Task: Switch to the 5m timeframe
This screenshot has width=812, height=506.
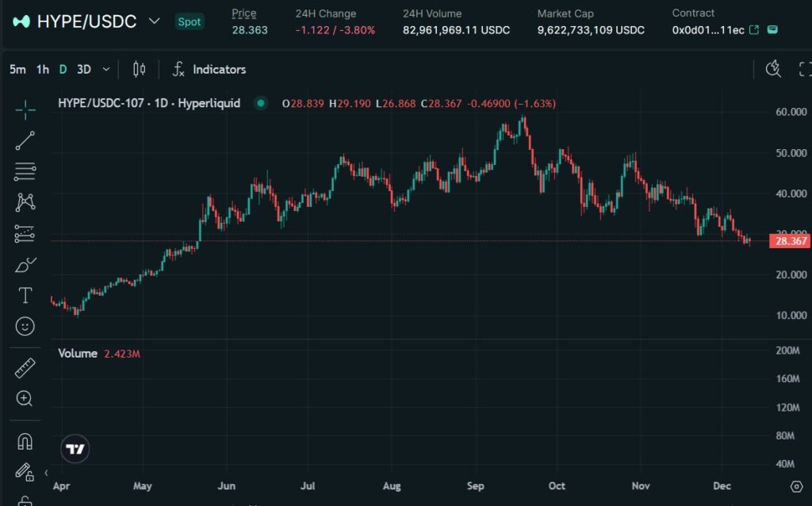Action: pyautogui.click(x=17, y=70)
